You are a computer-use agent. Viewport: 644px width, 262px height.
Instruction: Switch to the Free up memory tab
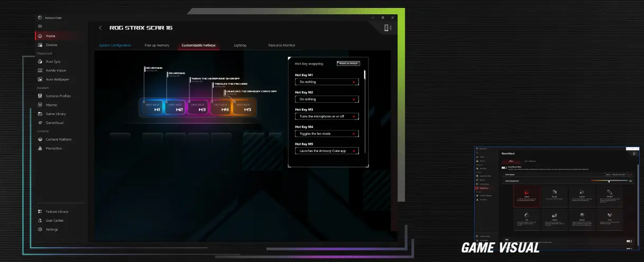point(157,46)
